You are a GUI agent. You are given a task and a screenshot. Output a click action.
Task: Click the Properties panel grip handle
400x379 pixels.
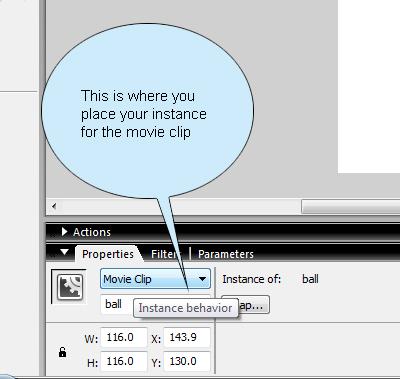pyautogui.click(x=52, y=255)
